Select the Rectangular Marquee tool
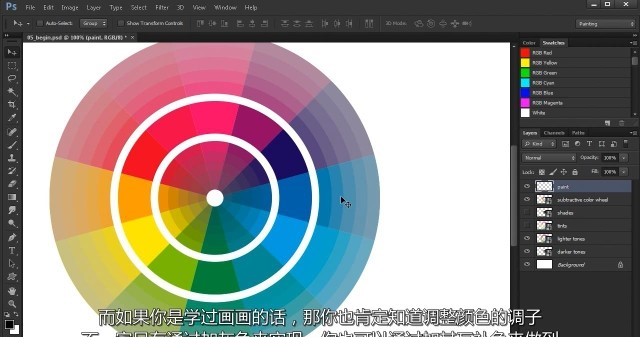The height and width of the screenshot is (360, 640). (x=12, y=65)
